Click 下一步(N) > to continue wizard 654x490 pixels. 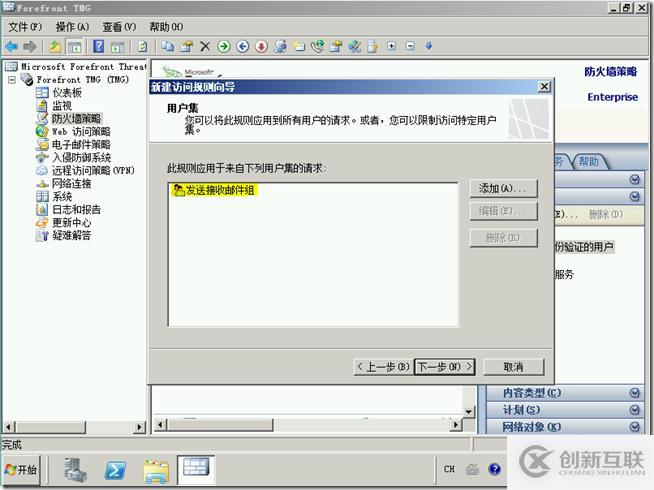coord(445,367)
